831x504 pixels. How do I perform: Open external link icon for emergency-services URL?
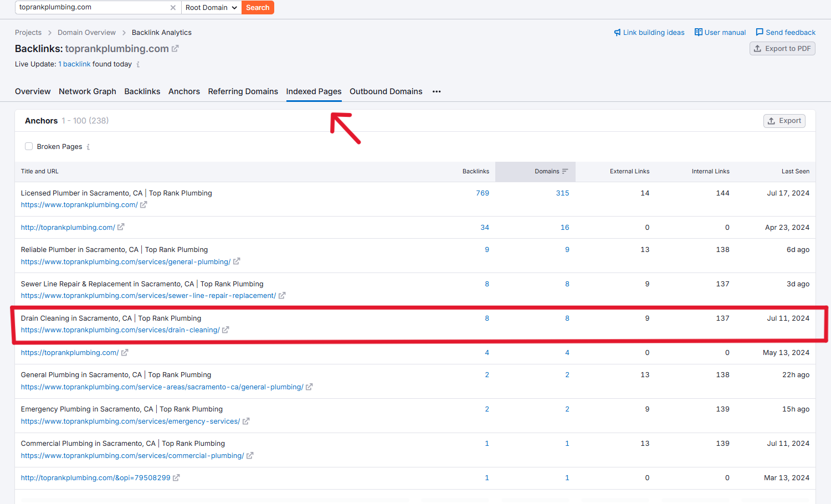(x=246, y=421)
